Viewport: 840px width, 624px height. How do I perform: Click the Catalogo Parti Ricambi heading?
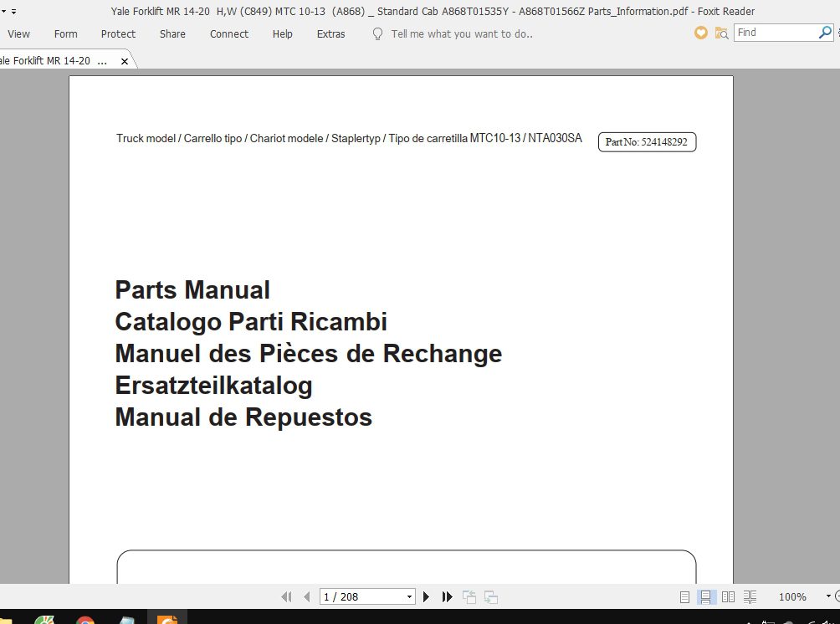pyautogui.click(x=251, y=322)
